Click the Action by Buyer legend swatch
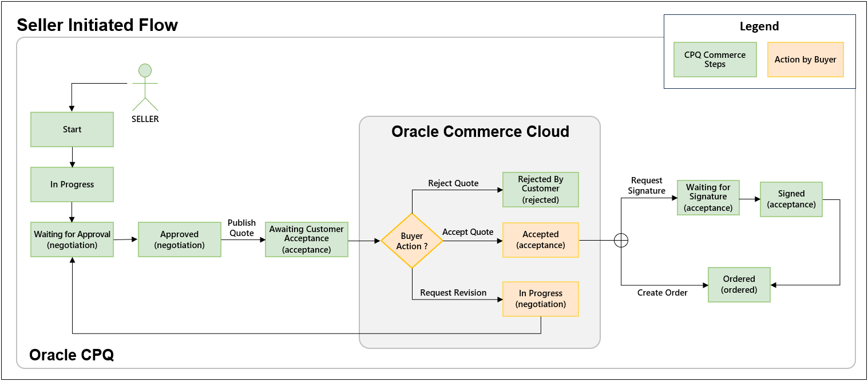Viewport: 868px width, 381px height. pos(805,60)
